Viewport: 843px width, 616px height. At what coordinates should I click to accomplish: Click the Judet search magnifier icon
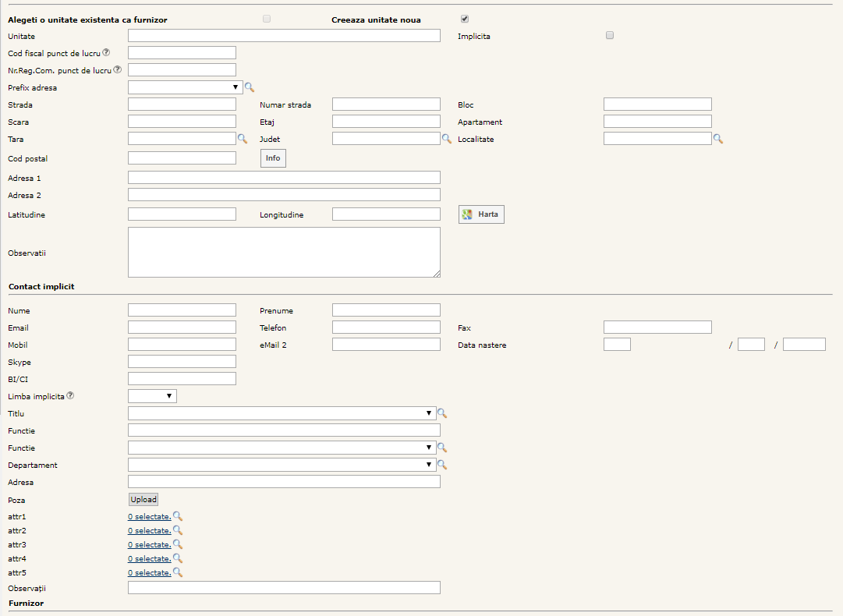pos(447,139)
